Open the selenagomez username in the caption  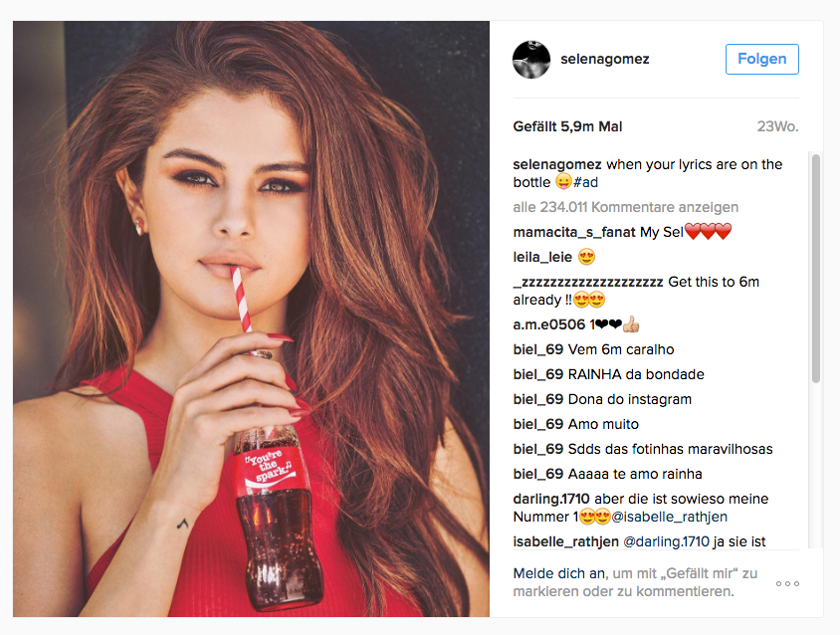pyautogui.click(x=557, y=164)
